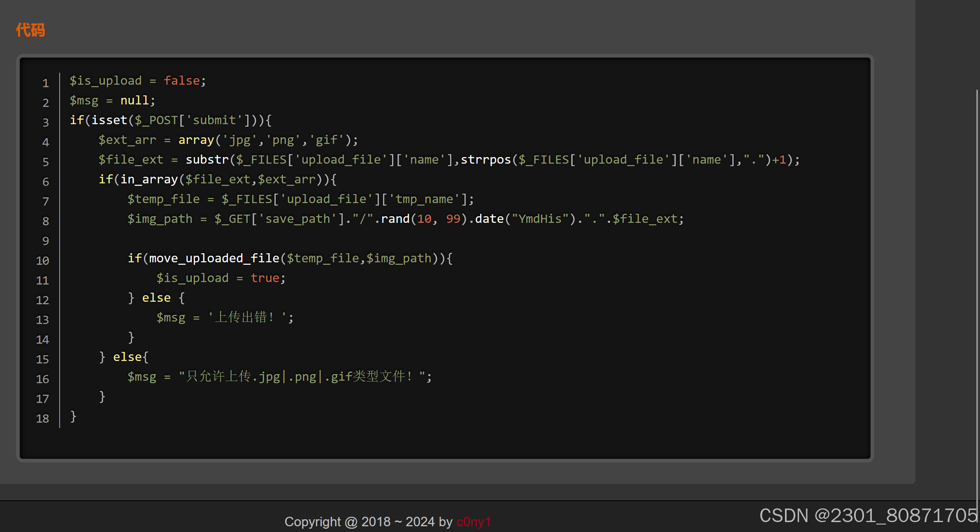The image size is (980, 532).
Task: Click the Copyright @ 2018 ~ 2024 text
Action: (360, 522)
